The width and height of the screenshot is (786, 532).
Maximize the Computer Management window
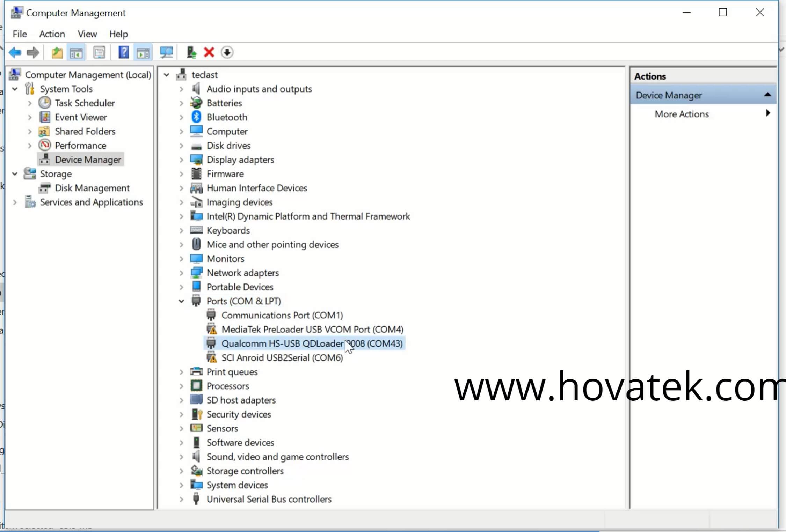tap(723, 13)
